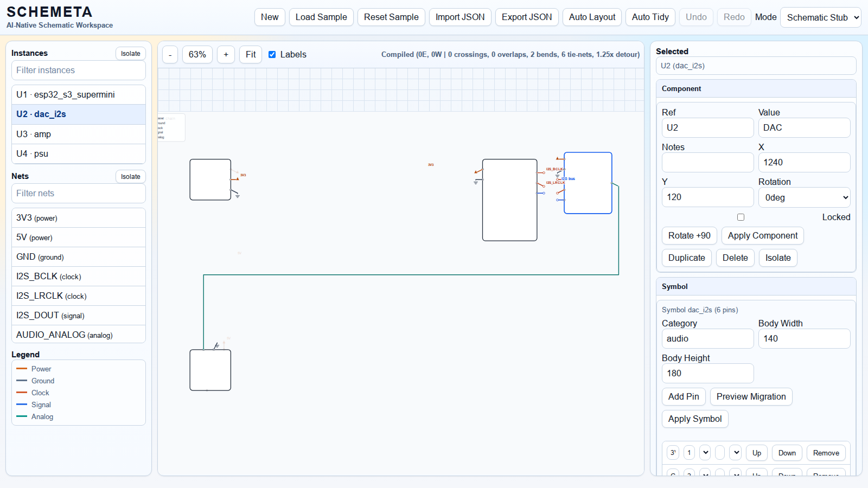Image resolution: width=868 pixels, height=488 pixels.
Task: Click the Auto Layout button
Action: click(592, 17)
